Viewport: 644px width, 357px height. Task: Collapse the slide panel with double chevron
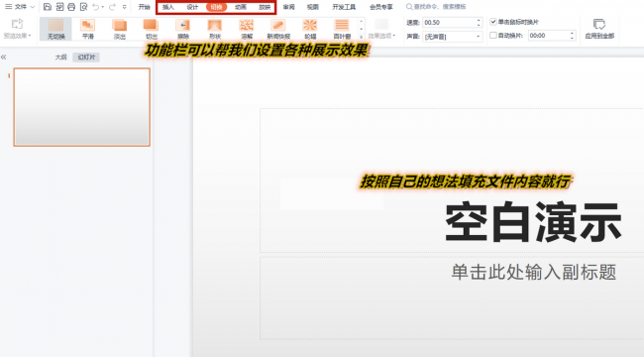tap(4, 58)
